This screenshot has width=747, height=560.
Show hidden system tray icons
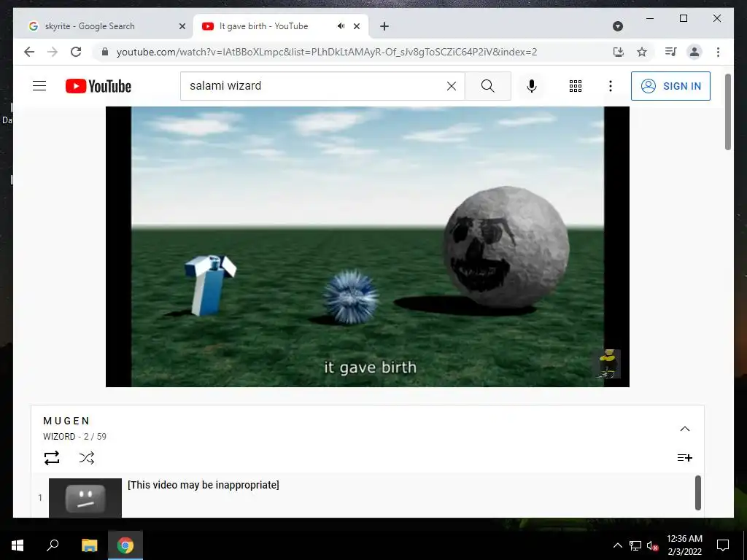click(617, 545)
